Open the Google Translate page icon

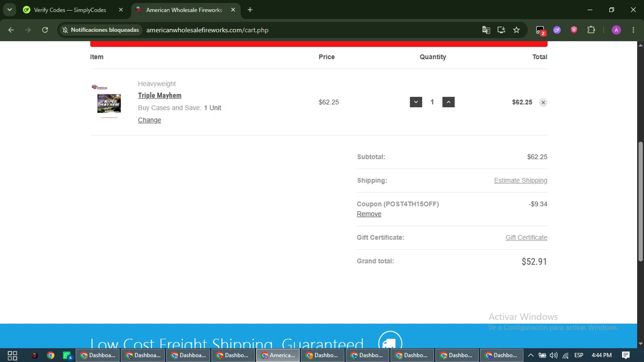click(x=486, y=30)
